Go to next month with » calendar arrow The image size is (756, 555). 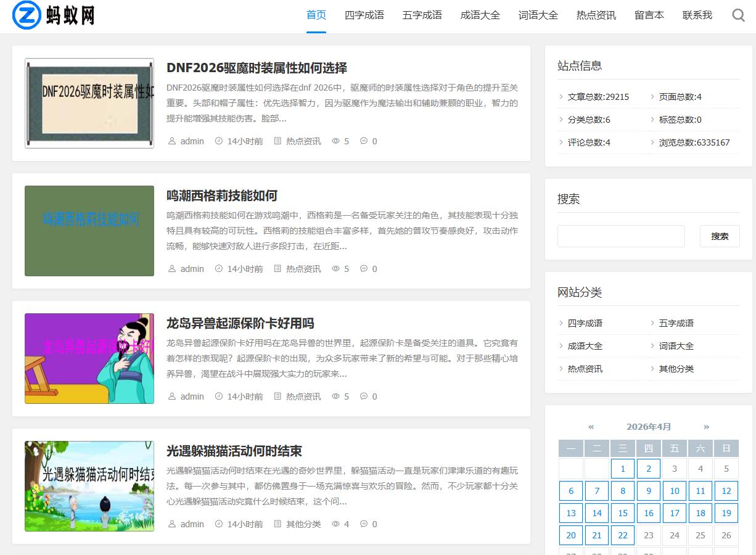[x=706, y=426]
